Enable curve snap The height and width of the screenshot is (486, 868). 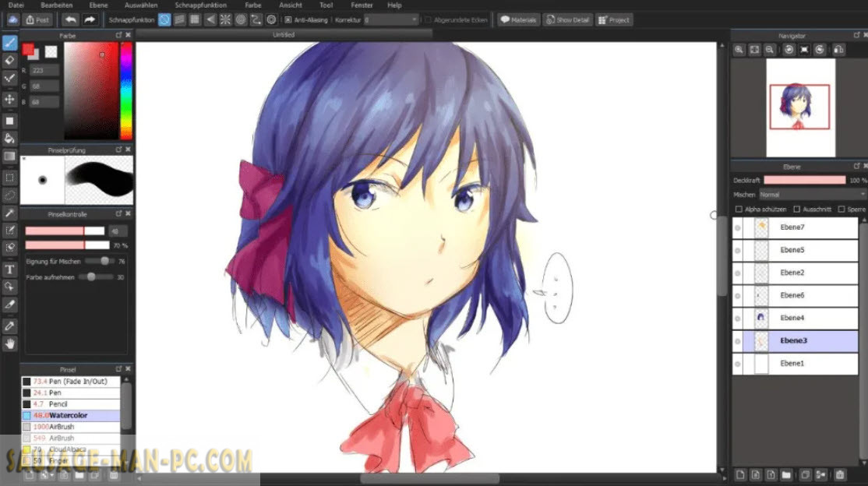256,20
